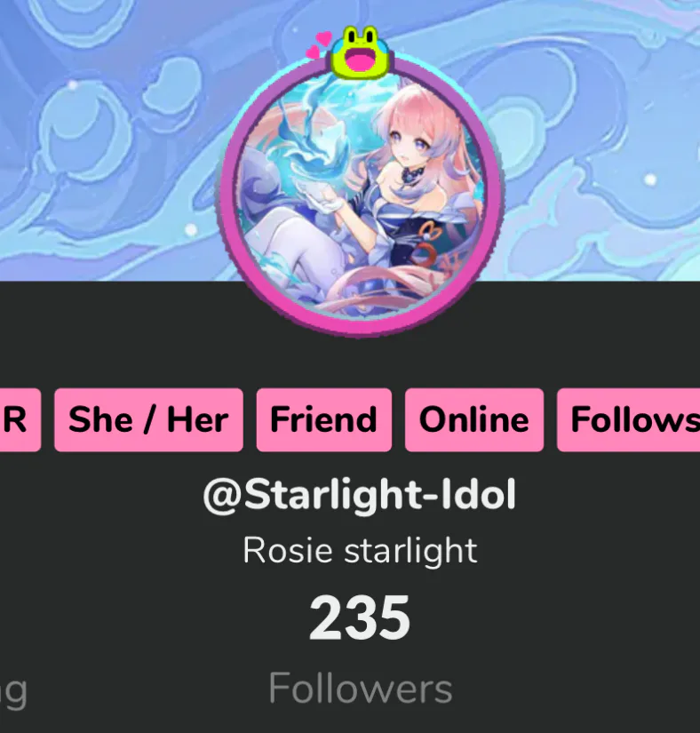The height and width of the screenshot is (733, 700).
Task: View the 235 followers count
Action: point(360,618)
